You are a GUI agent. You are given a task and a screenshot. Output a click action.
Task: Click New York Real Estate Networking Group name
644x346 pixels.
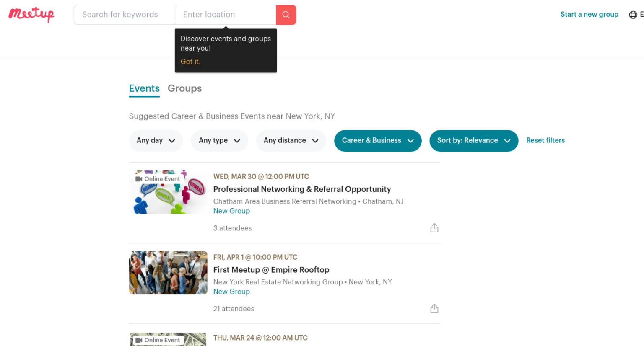coord(278,282)
